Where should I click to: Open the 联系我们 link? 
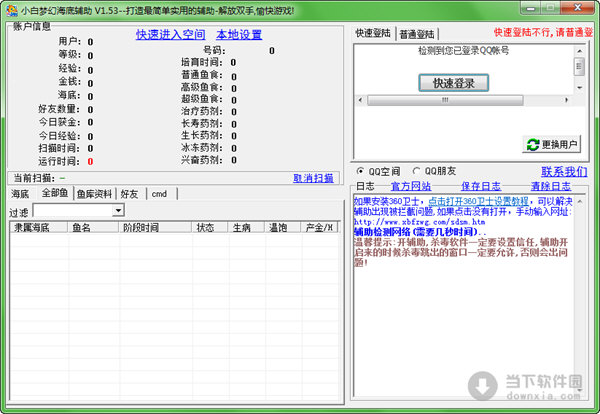pyautogui.click(x=564, y=171)
